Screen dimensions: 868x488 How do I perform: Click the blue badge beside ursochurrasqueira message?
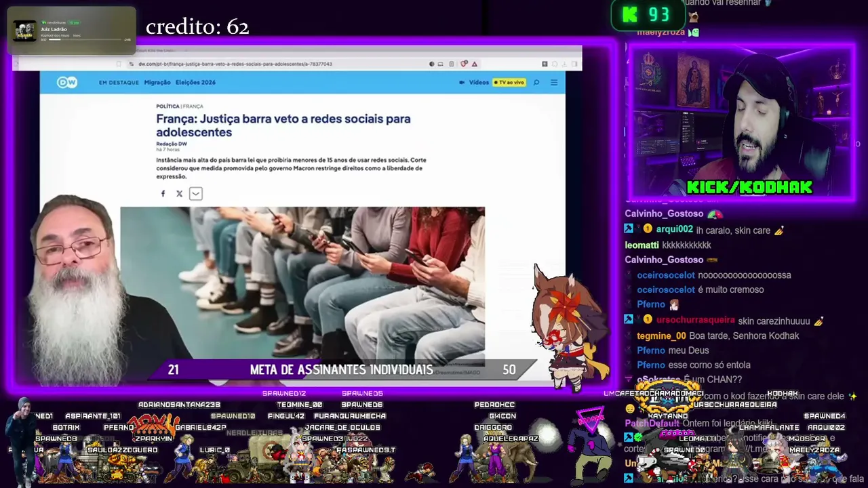click(629, 319)
